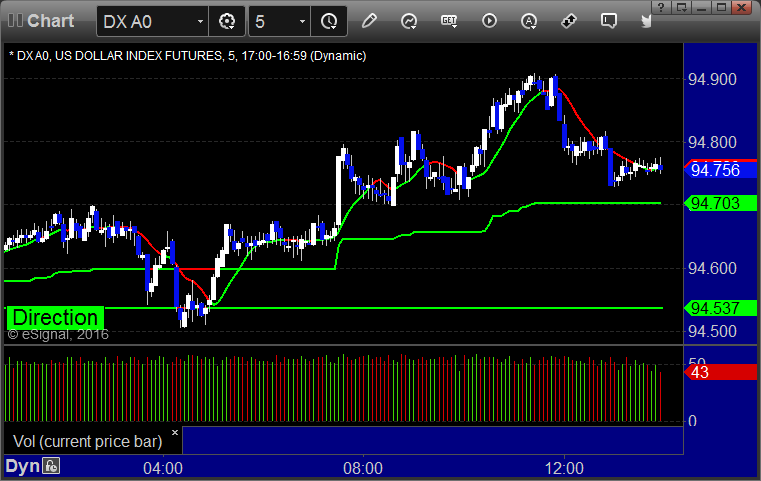761x481 pixels.
Task: Click the Chart window title
Action: (50, 21)
